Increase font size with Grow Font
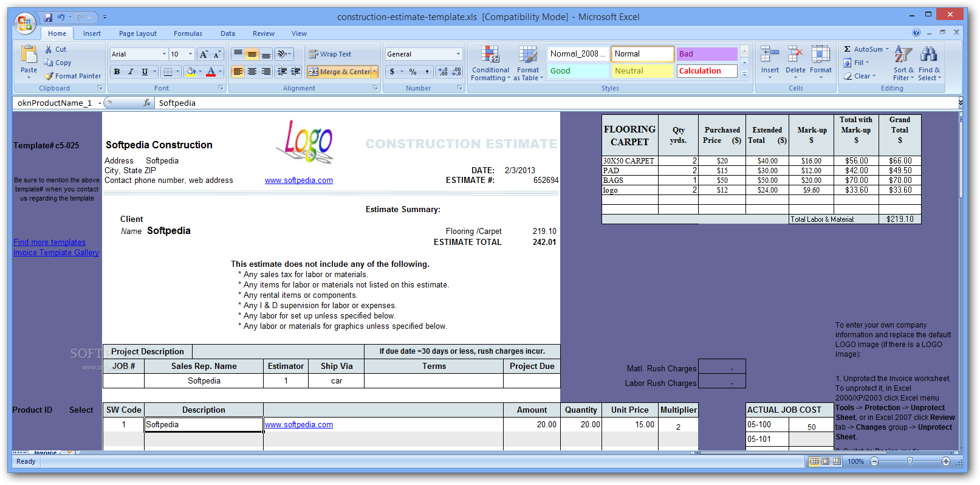This screenshot has height=485, width=980. (204, 54)
